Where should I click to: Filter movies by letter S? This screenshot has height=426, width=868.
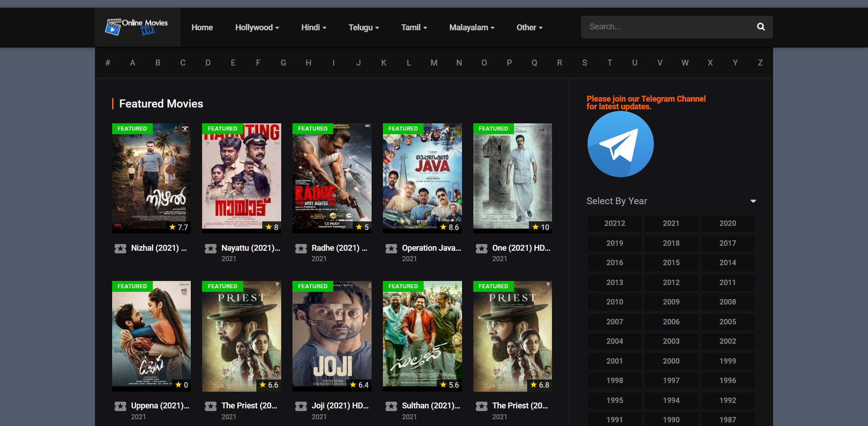585,63
